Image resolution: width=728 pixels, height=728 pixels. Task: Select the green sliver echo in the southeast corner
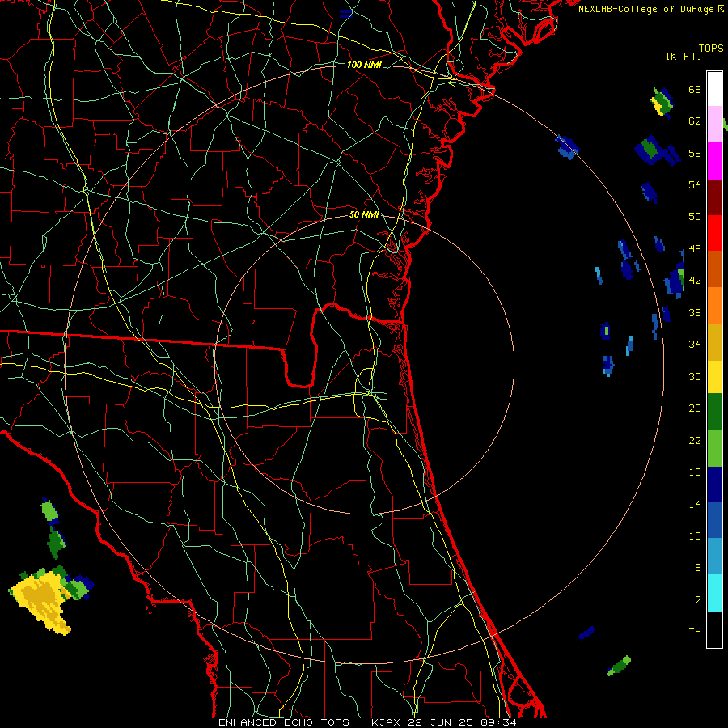(620, 666)
